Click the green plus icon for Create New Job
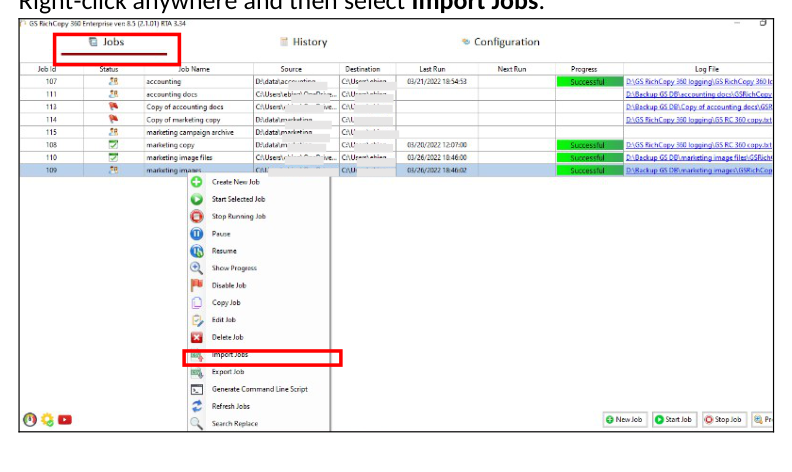Image resolution: width=792 pixels, height=472 pixels. click(196, 182)
